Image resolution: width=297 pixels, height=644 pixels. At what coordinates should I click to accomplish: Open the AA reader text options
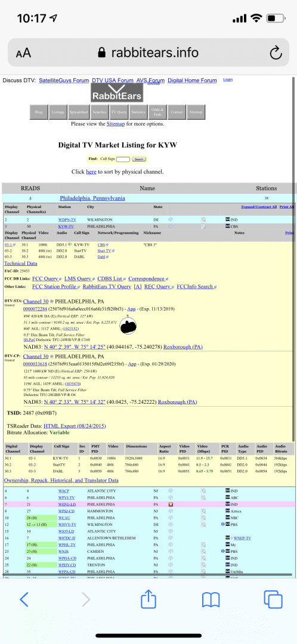click(x=23, y=54)
